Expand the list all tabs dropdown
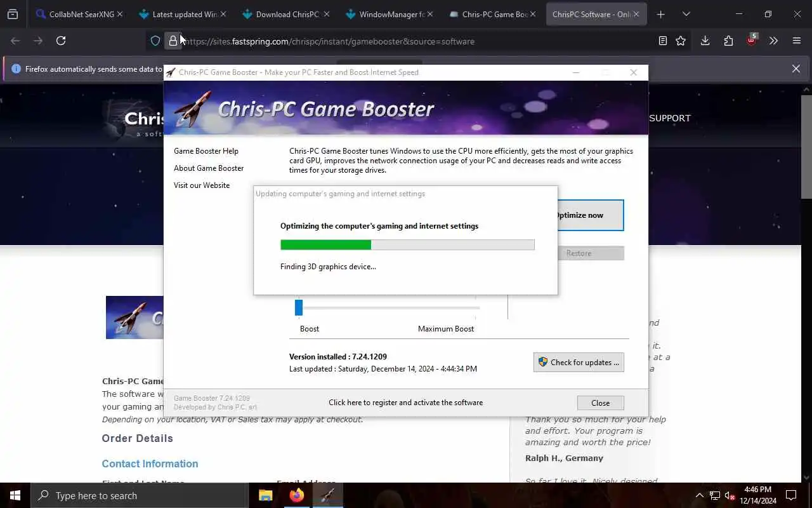This screenshot has height=508, width=812. tap(686, 14)
